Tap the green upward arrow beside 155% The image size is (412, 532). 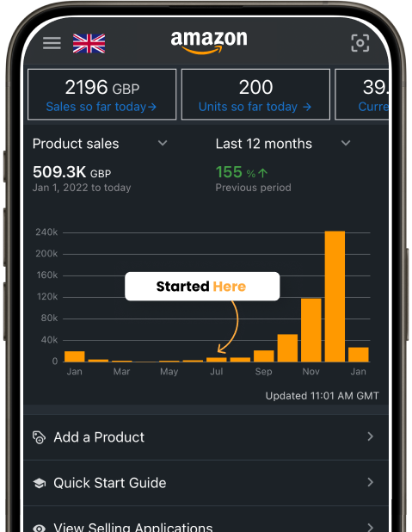click(x=263, y=173)
